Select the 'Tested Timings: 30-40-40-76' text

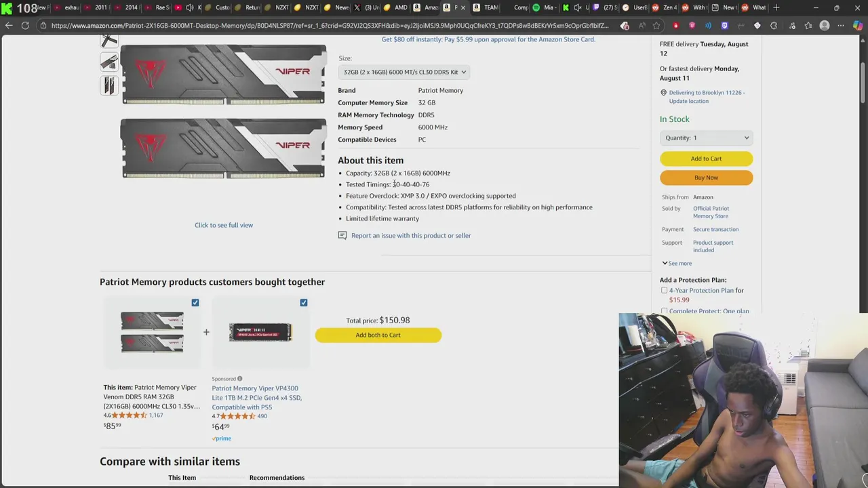pyautogui.click(x=387, y=184)
